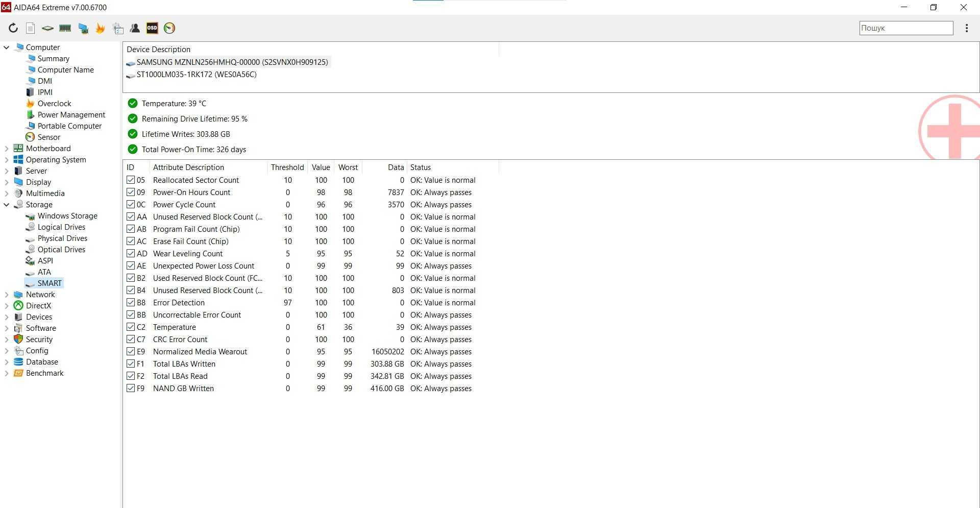Open the OSD panel toolbar icon
980x508 pixels.
pyautogui.click(x=152, y=28)
